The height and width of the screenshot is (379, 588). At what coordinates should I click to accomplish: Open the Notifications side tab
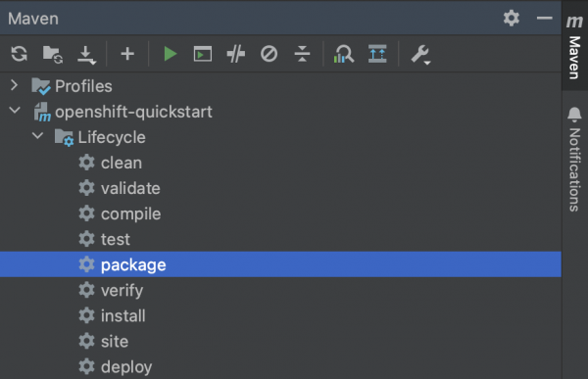click(574, 160)
